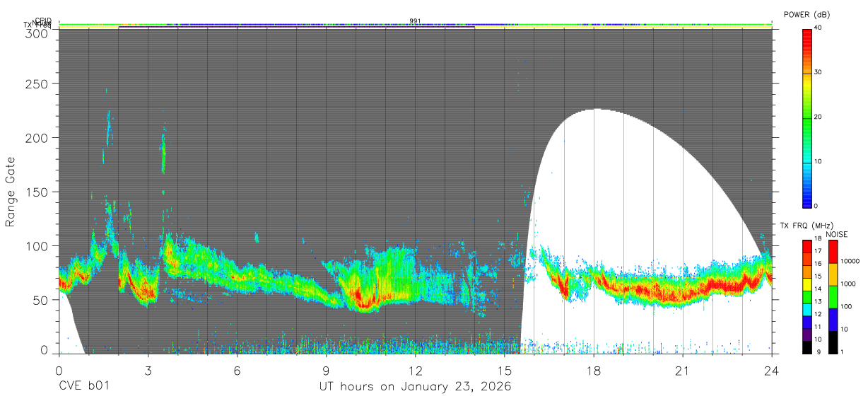Screen dimensions: 868x401
Task: Click the 24 hour tick on time axis
Action: pyautogui.click(x=772, y=370)
